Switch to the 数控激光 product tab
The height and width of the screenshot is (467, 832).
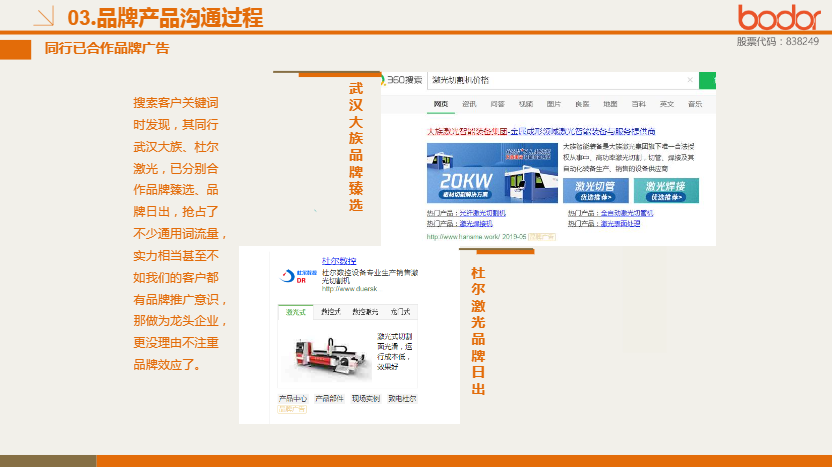coord(365,312)
